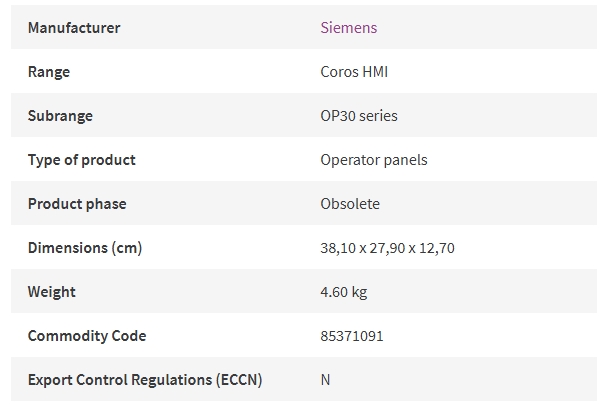Select the Operator panels value
Screen dimensions: 607x407
pos(374,160)
